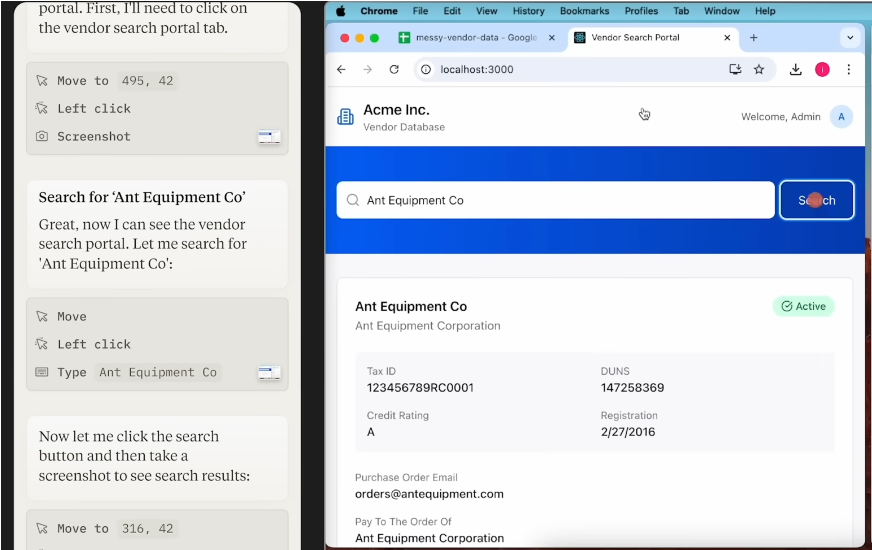Close the Vendor Search Portal tab

pos(723,38)
